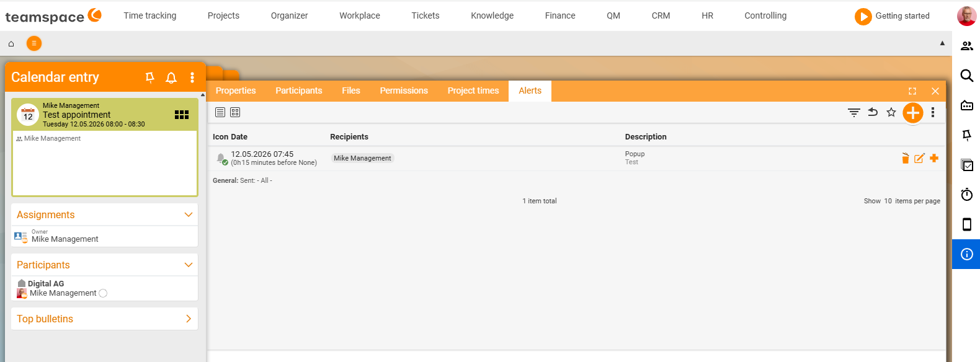Toggle the status circle next to Mike Management participant

[x=103, y=293]
